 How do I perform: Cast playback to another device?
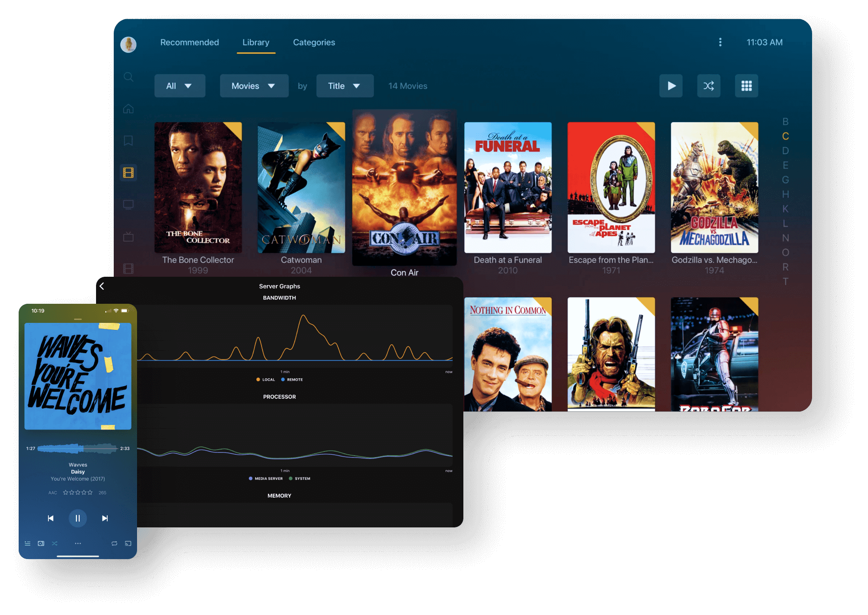(x=129, y=543)
